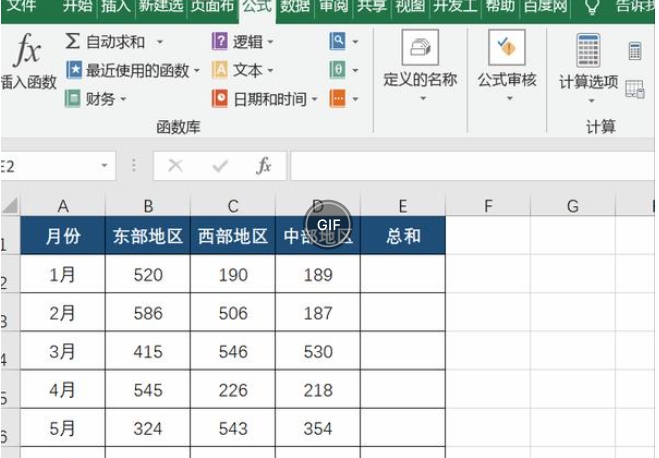Image resolution: width=659 pixels, height=458 pixels.
Task: Click the More Functions orange icon
Action: click(337, 99)
